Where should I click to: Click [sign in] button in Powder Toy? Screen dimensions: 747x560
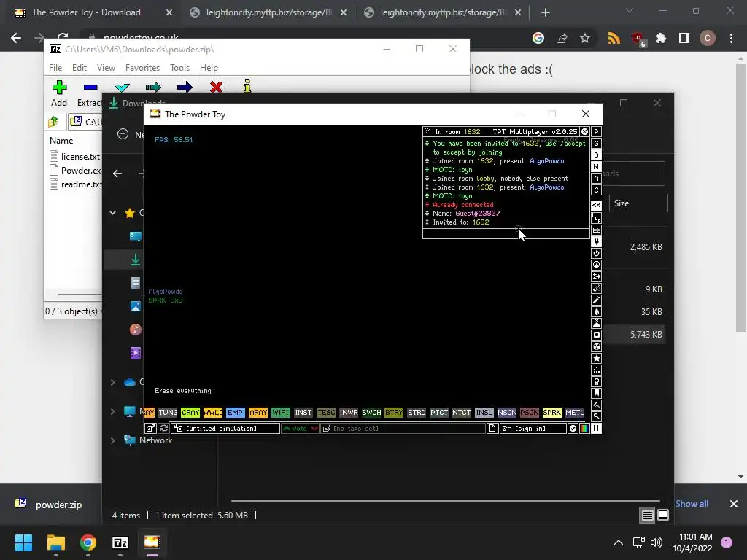tap(533, 429)
